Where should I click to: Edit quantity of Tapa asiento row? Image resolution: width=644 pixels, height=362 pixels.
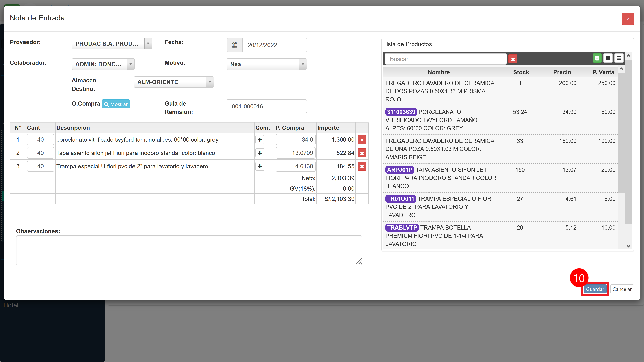click(x=40, y=153)
